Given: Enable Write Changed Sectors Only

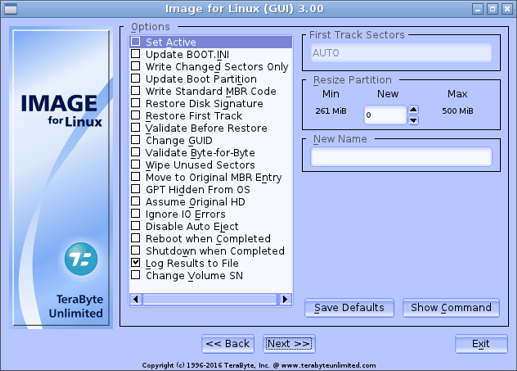Looking at the screenshot, I should point(135,66).
